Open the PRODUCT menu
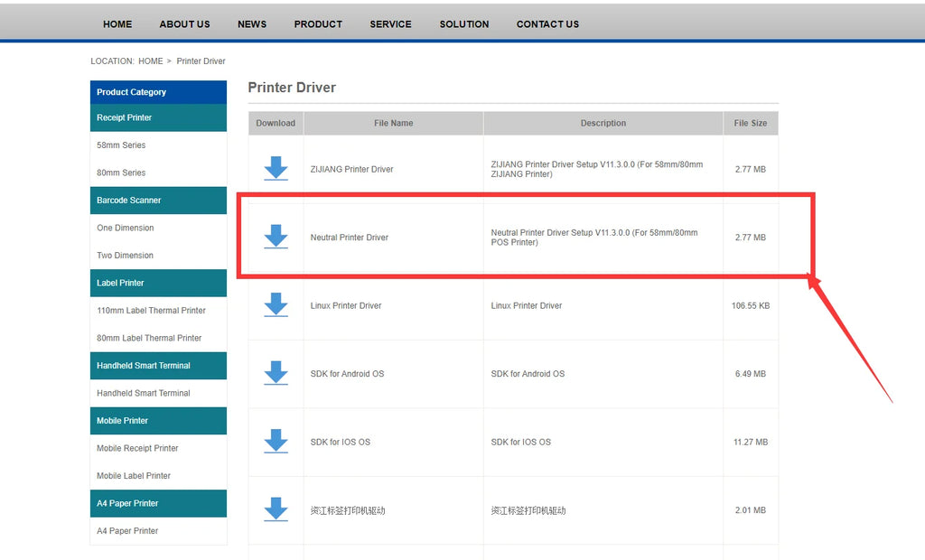 click(318, 24)
